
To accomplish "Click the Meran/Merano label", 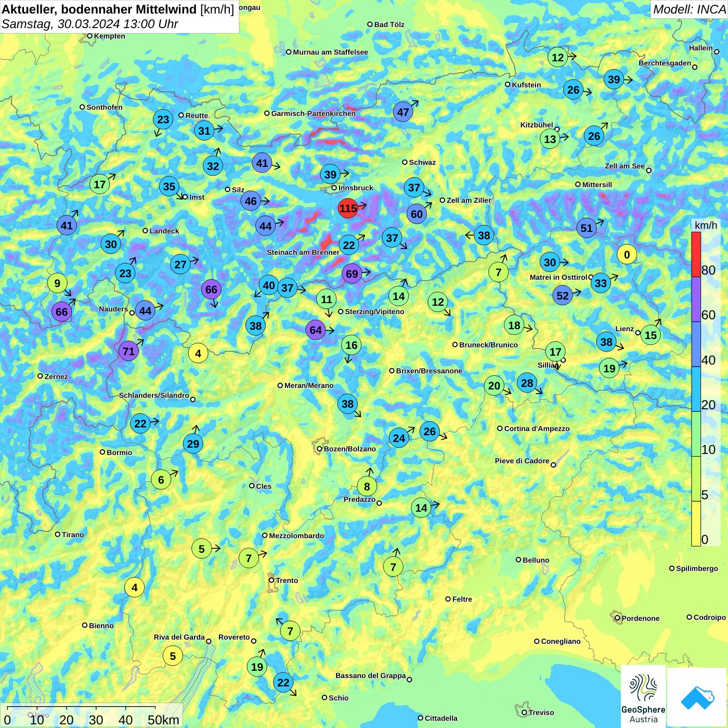I will (x=309, y=385).
